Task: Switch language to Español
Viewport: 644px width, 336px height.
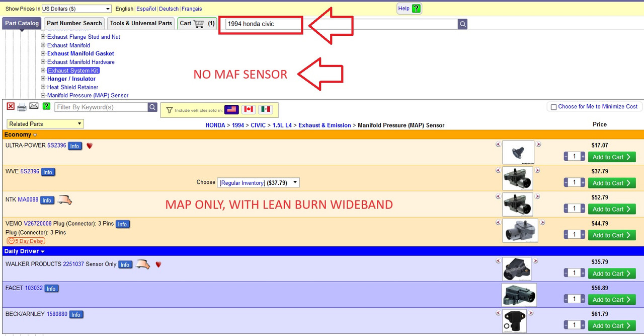Action: [146, 9]
